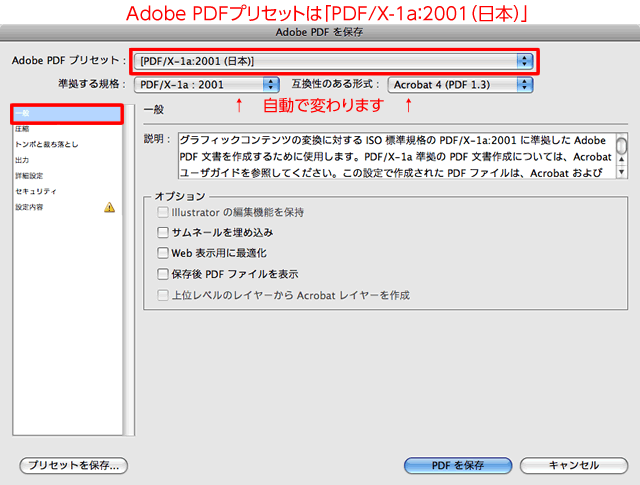This screenshot has width=640, height=485.
Task: Select 出力 in the sidebar list
Action: pos(67,160)
